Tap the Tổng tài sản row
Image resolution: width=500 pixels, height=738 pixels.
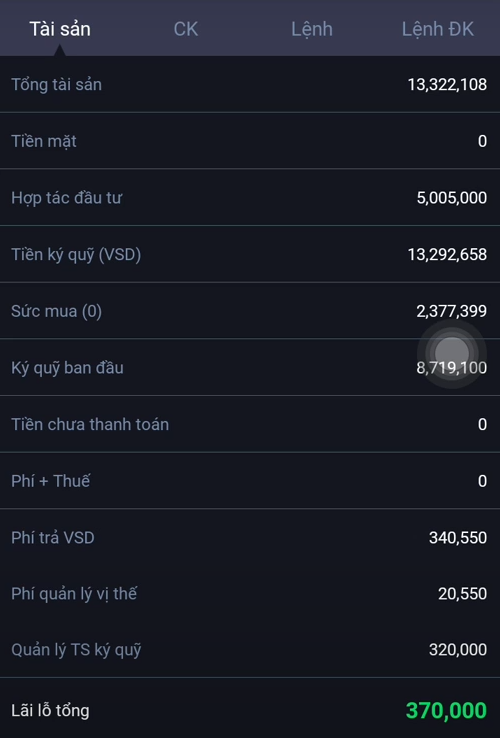[x=250, y=85]
